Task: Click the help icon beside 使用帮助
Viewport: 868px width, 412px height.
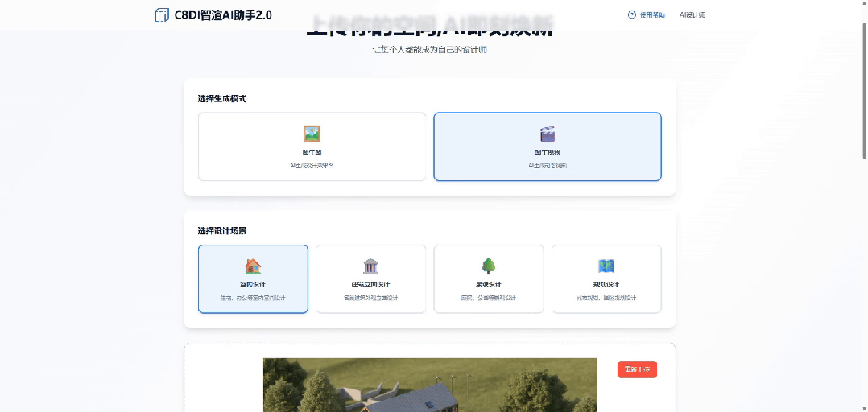Action: tap(631, 15)
